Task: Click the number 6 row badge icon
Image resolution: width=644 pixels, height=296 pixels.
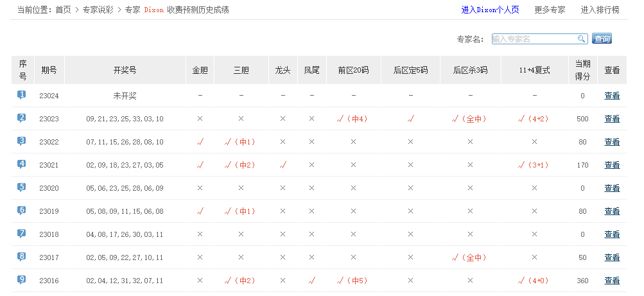Action: tap(22, 211)
